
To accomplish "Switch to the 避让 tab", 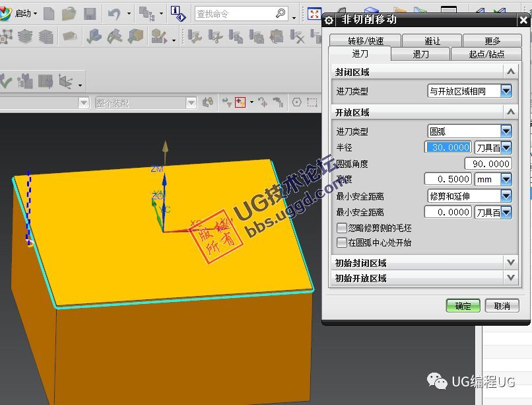I will coord(432,40).
